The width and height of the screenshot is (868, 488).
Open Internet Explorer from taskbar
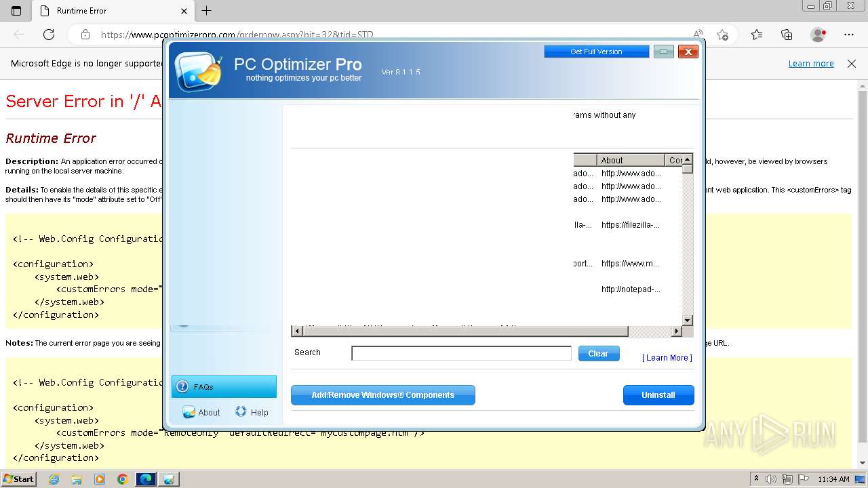(x=54, y=479)
